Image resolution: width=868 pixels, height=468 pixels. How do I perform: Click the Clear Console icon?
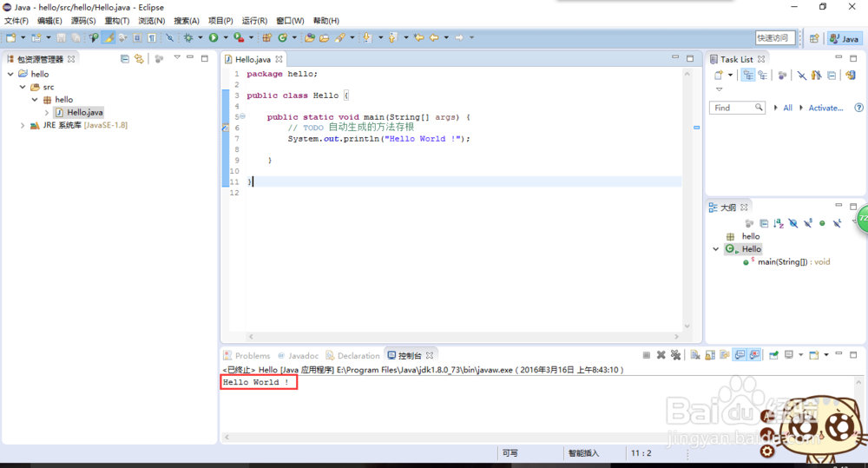695,355
